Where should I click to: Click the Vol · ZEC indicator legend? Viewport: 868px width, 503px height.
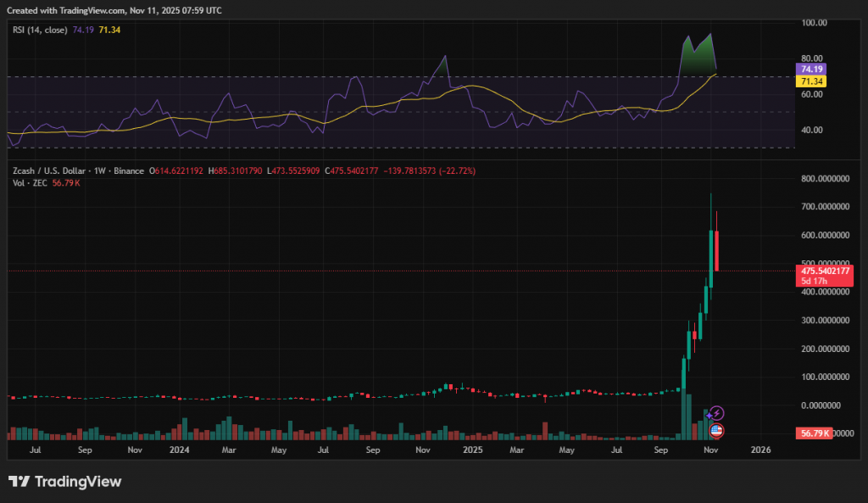[28, 182]
